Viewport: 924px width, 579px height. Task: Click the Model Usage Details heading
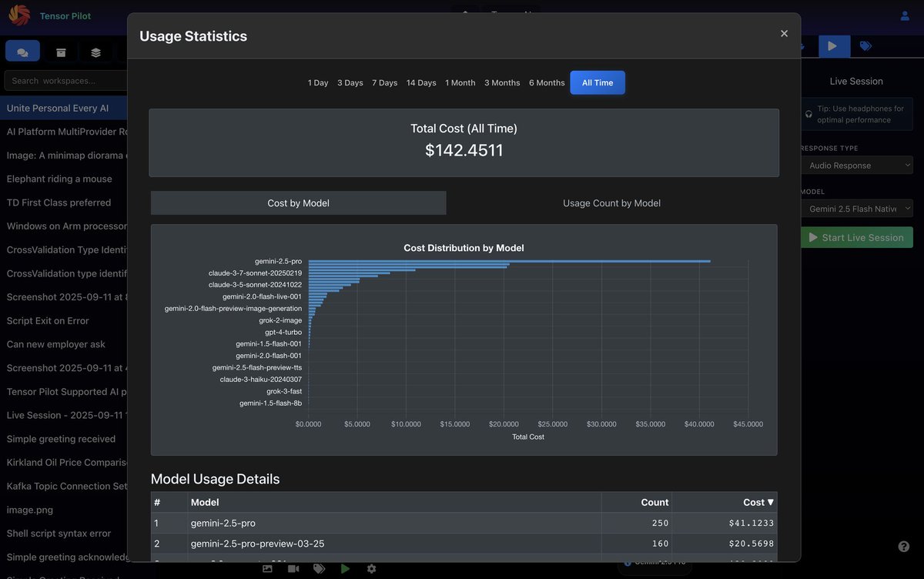click(x=215, y=479)
